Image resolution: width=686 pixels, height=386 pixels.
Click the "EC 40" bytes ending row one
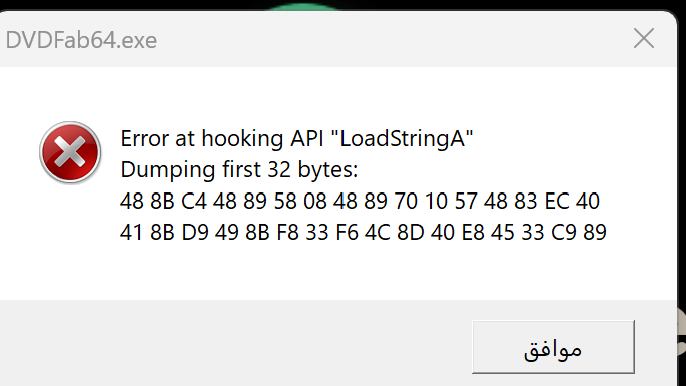[x=572, y=201]
